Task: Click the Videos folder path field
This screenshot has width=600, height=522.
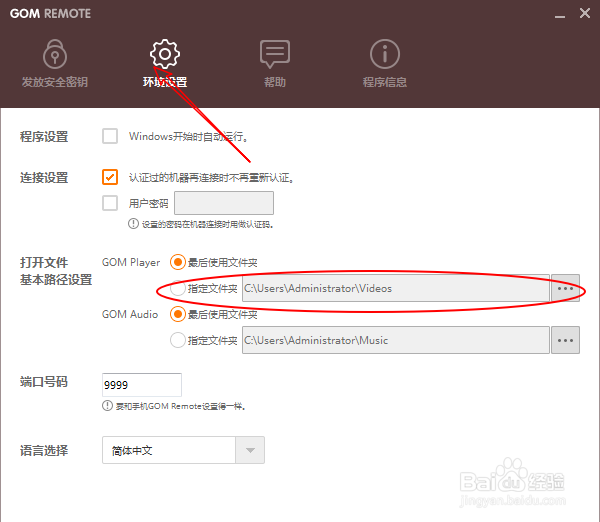Action: click(x=396, y=288)
